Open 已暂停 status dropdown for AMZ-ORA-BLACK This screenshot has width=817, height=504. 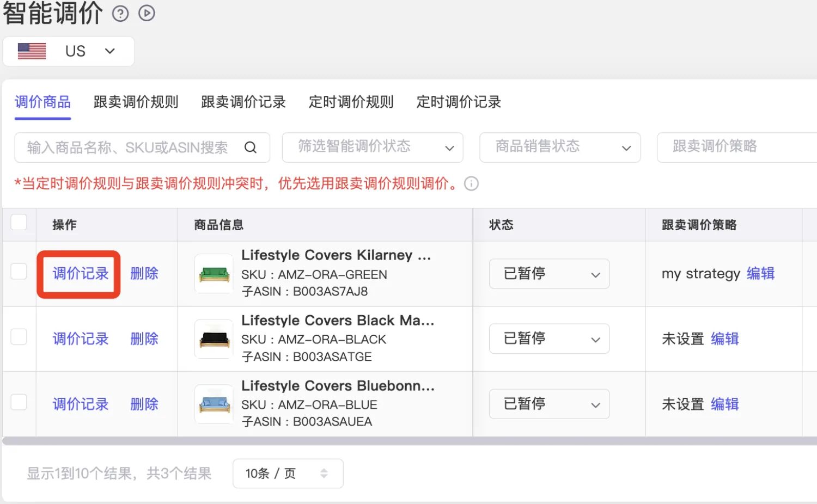point(549,339)
